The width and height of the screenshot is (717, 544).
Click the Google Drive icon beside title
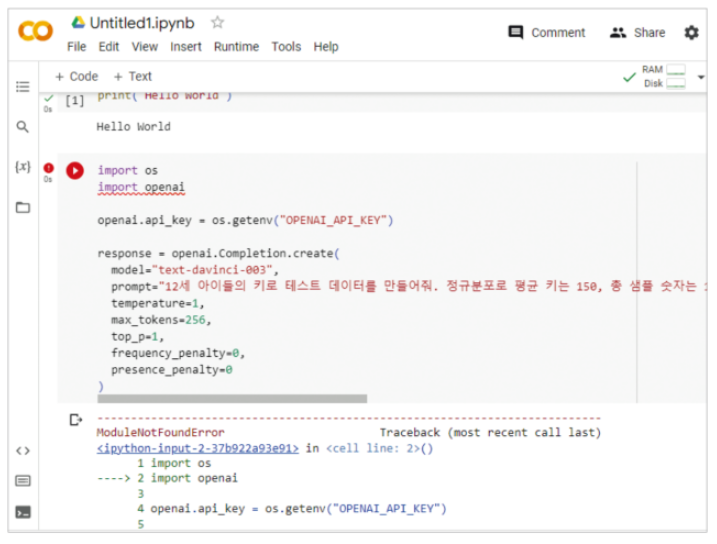point(78,22)
